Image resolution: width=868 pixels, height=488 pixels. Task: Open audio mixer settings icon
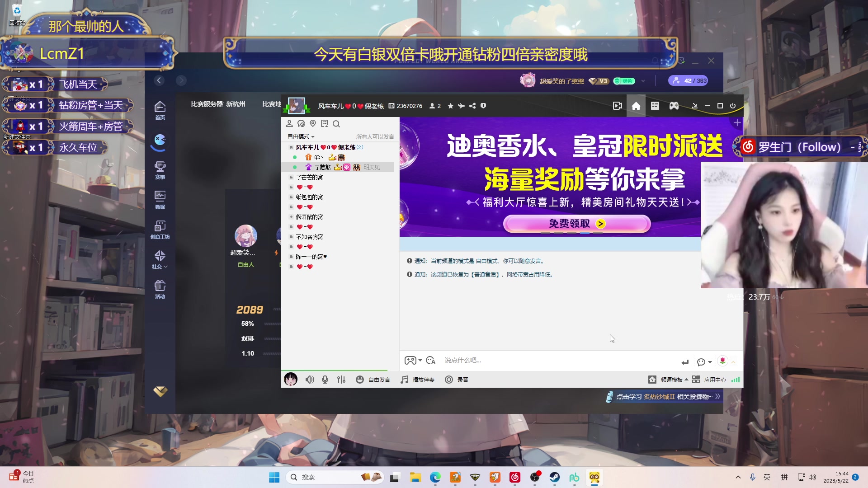point(341,380)
